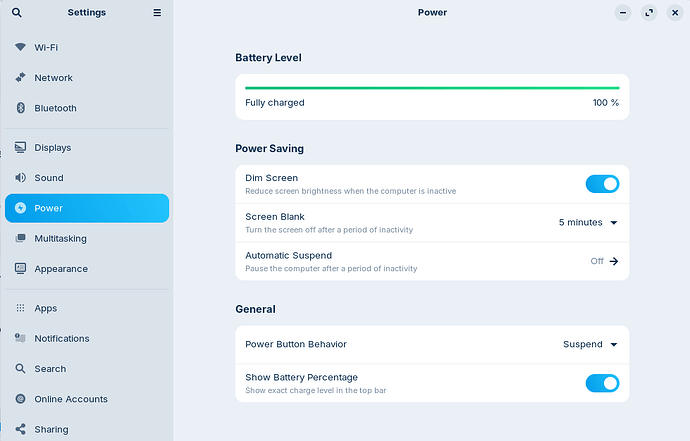Click the Displays monitor icon
The image size is (690, 441).
pyautogui.click(x=20, y=148)
